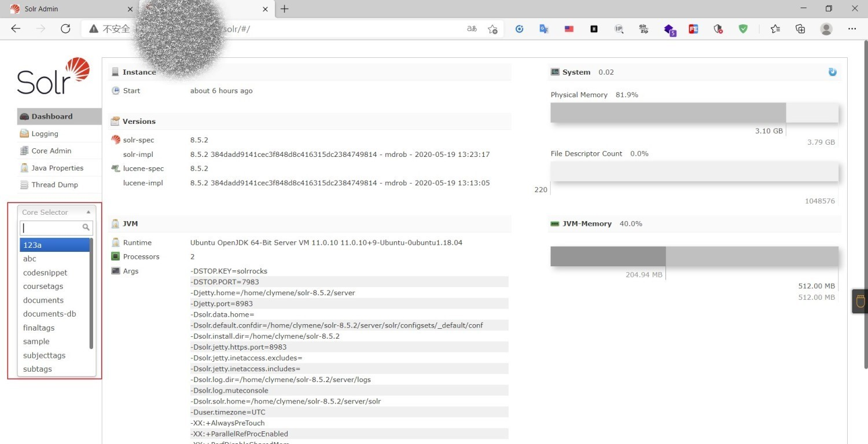Refresh the System load panel
Viewport: 868px width, 444px height.
(x=832, y=72)
